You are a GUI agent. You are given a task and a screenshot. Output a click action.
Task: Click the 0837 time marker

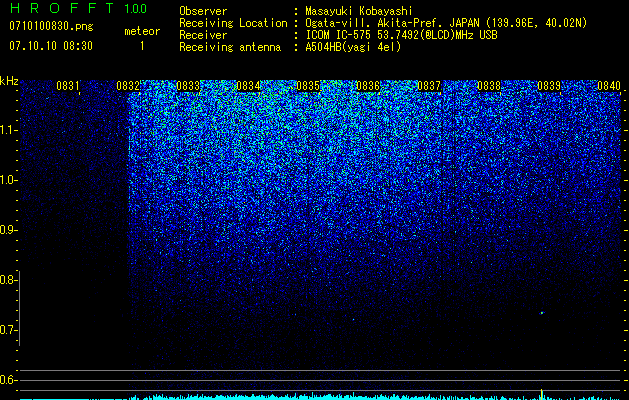429,86
